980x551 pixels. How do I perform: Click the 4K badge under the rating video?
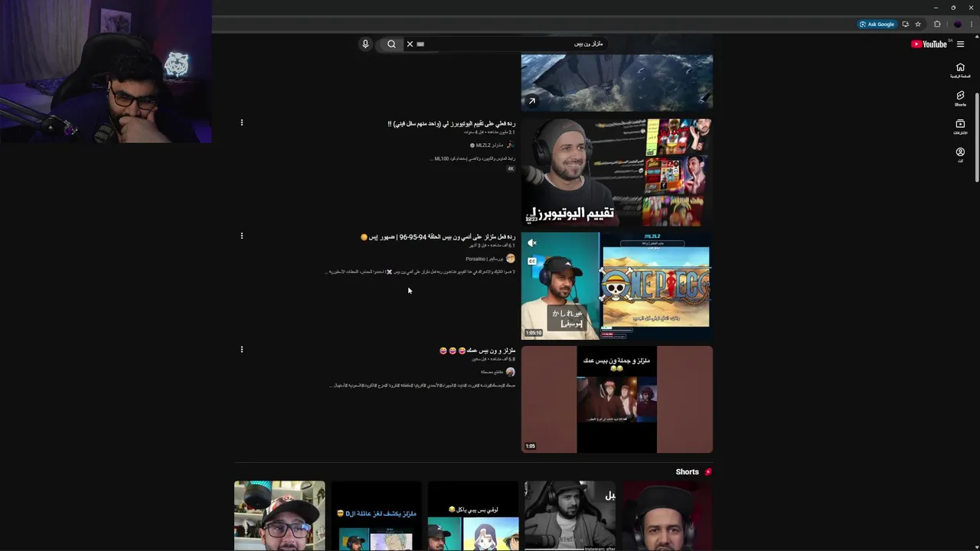[x=511, y=169]
